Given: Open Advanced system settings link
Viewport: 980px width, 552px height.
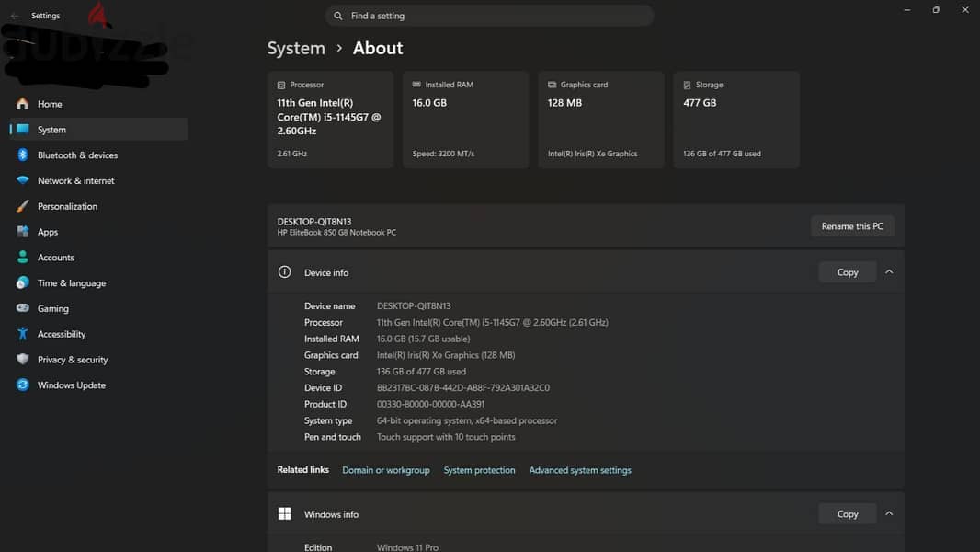Looking at the screenshot, I should pyautogui.click(x=580, y=470).
